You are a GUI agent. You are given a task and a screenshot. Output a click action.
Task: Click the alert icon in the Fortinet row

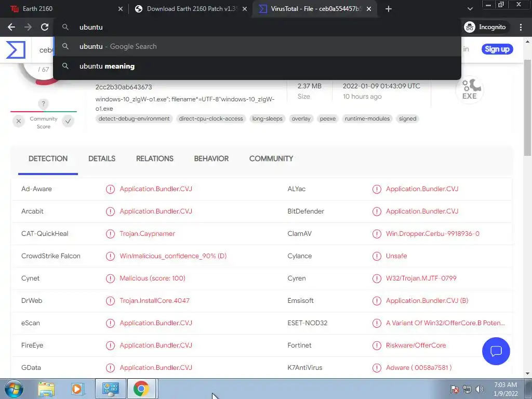click(x=377, y=345)
